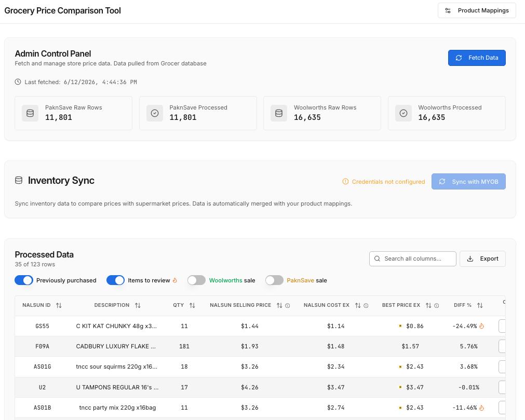Image resolution: width=525 pixels, height=420 pixels.
Task: Sort table by Description arrows
Action: pyautogui.click(x=138, y=305)
